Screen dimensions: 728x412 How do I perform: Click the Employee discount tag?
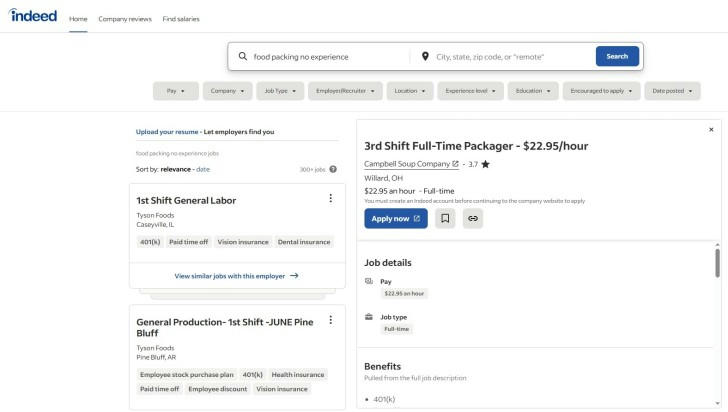point(217,389)
